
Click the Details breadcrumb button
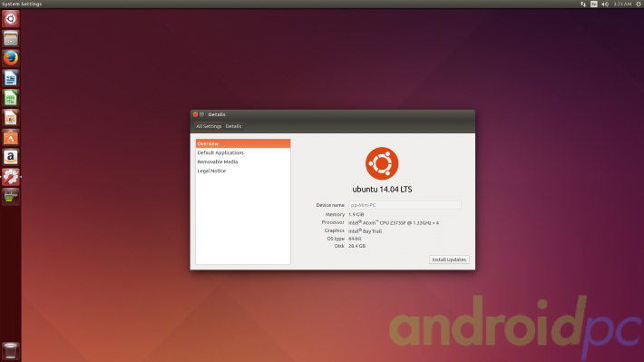coord(233,126)
